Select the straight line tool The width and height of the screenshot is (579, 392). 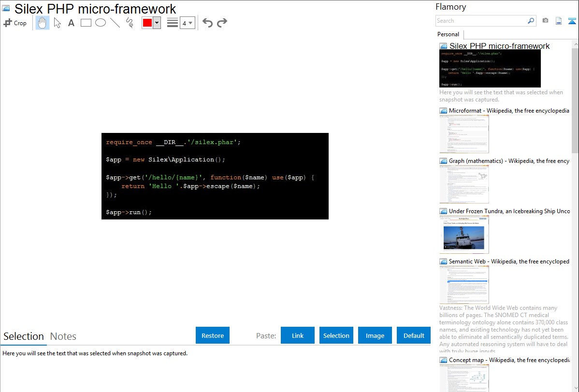[x=115, y=23]
